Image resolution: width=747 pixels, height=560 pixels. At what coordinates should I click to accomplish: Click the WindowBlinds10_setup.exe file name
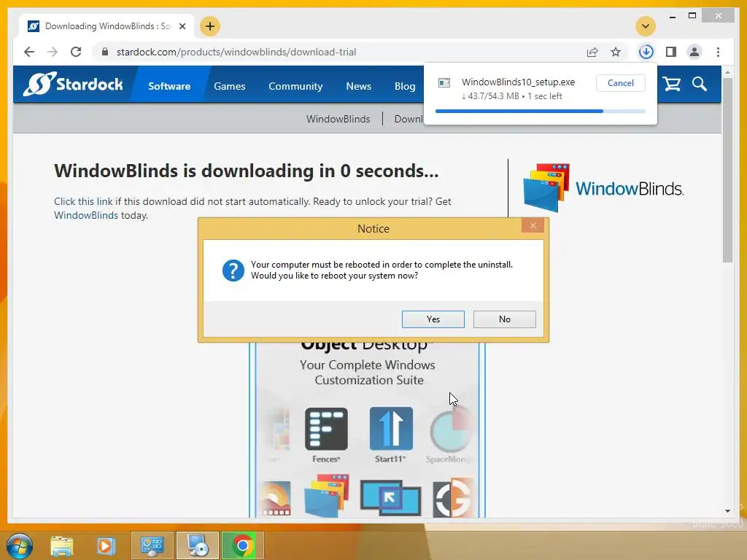pyautogui.click(x=518, y=82)
